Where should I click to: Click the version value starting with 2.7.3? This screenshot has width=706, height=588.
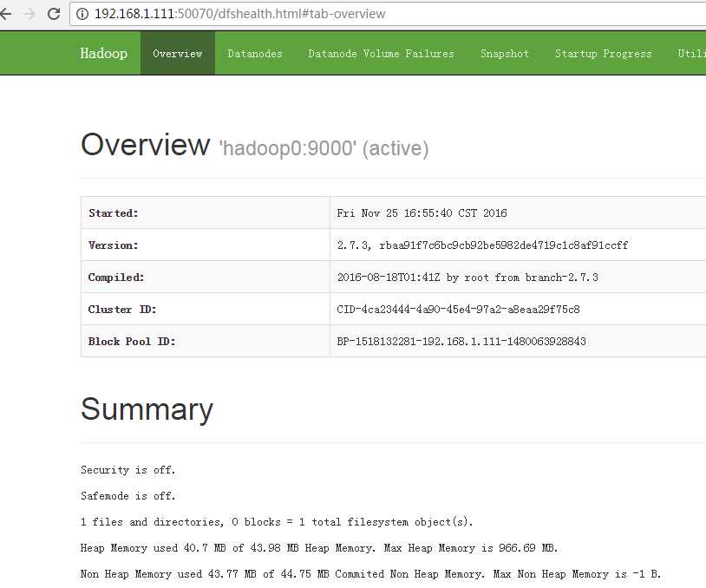click(x=482, y=245)
